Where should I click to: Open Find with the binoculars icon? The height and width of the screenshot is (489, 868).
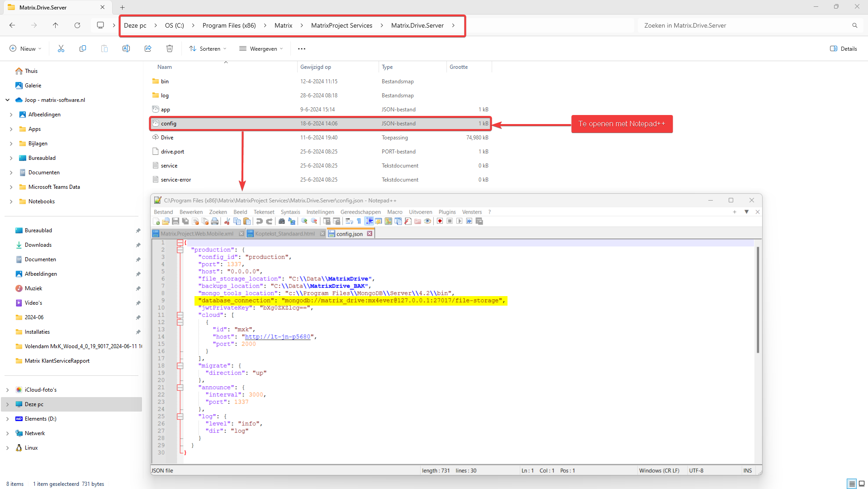[x=281, y=221]
